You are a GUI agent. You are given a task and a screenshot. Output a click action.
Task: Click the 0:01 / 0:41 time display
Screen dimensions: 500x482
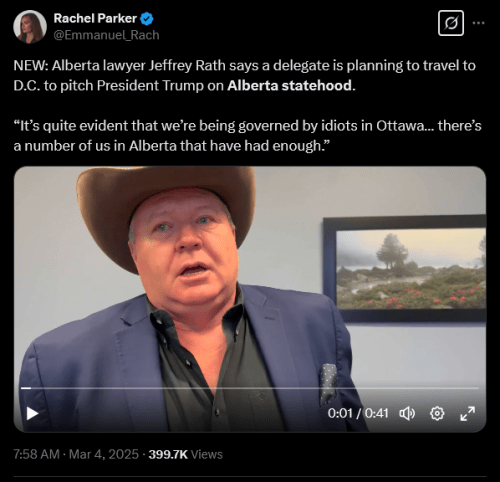point(358,413)
